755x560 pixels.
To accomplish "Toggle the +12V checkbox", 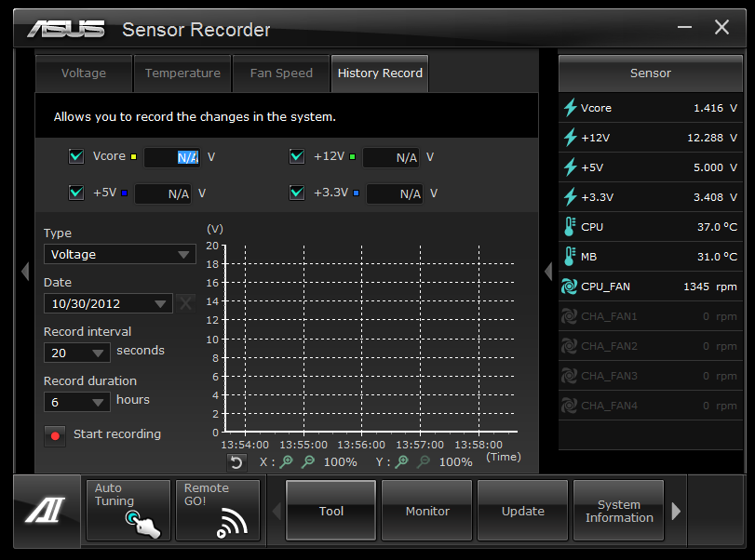I will tap(297, 156).
